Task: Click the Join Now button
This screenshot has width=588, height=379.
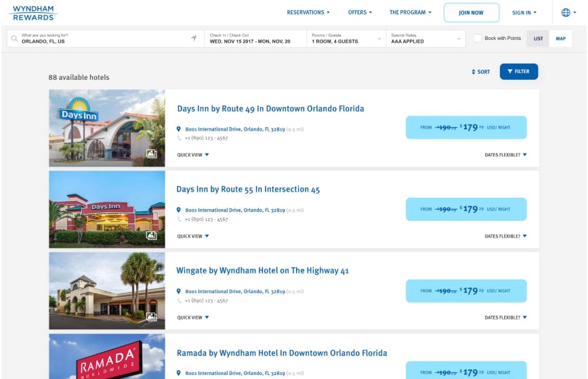Action: coord(471,12)
